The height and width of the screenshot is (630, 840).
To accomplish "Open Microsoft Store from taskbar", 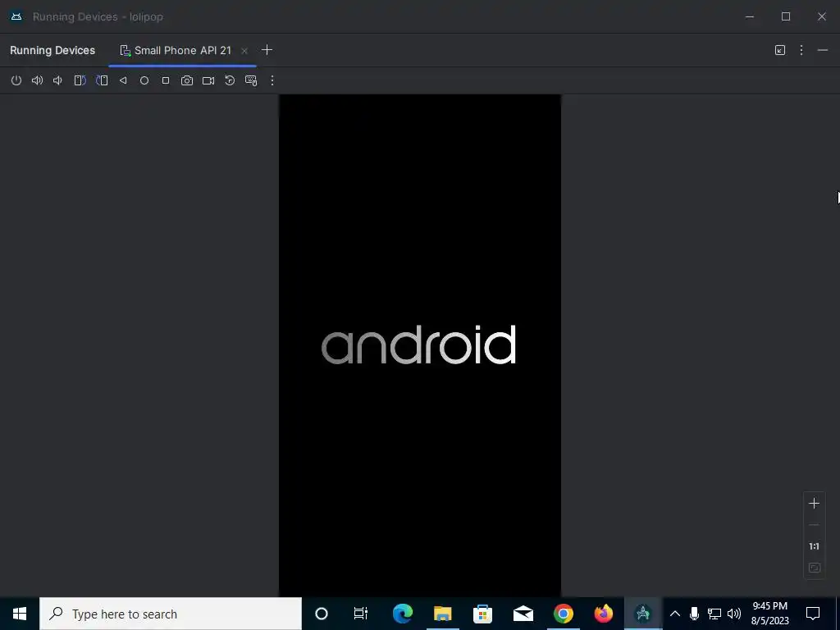I will [482, 614].
